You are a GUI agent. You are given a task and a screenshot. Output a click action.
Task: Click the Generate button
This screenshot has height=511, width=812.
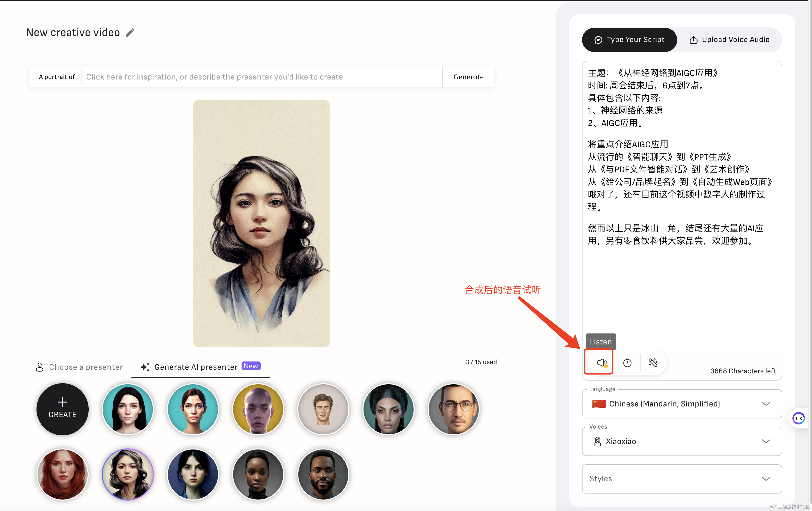pyautogui.click(x=468, y=77)
